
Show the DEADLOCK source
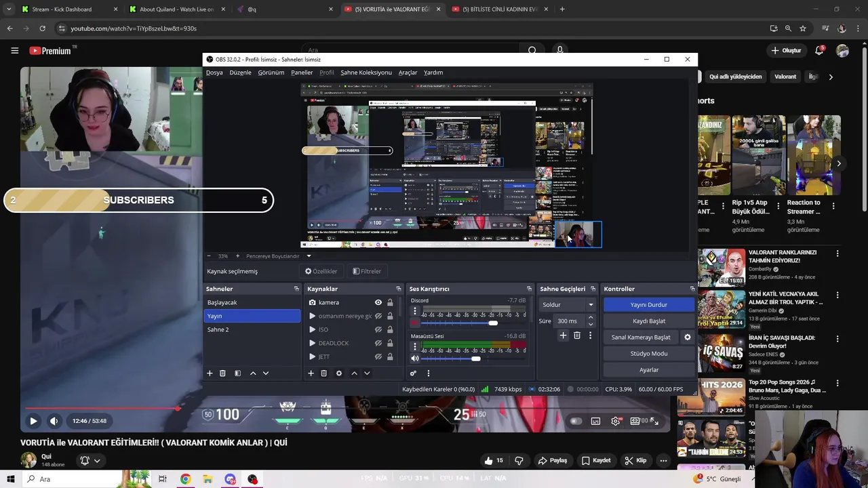coord(378,343)
